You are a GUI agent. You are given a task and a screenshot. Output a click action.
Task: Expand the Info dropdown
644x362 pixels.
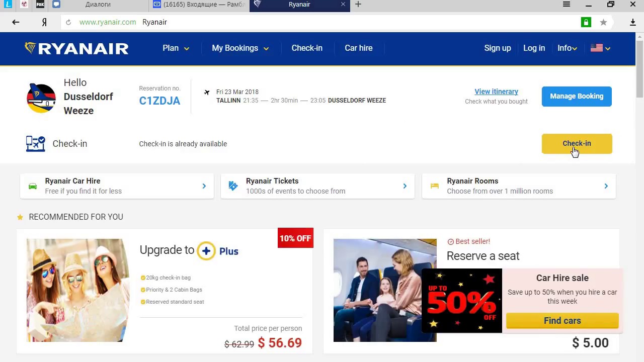tap(567, 48)
